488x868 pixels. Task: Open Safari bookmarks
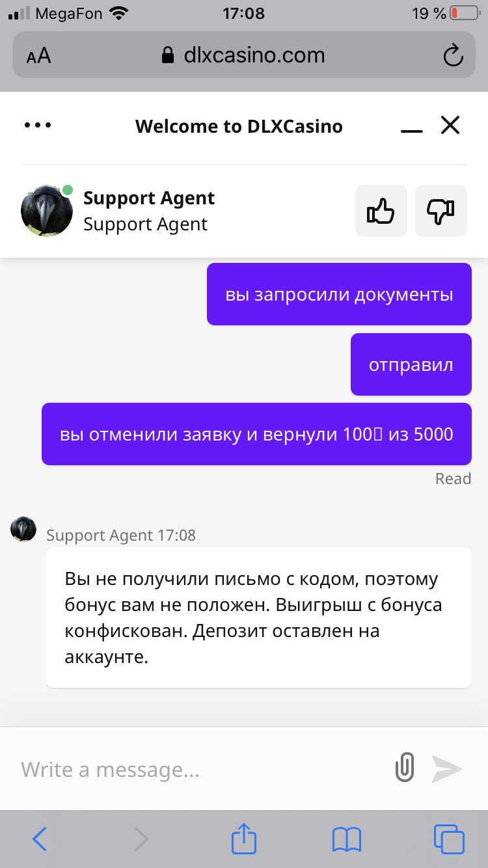click(346, 839)
